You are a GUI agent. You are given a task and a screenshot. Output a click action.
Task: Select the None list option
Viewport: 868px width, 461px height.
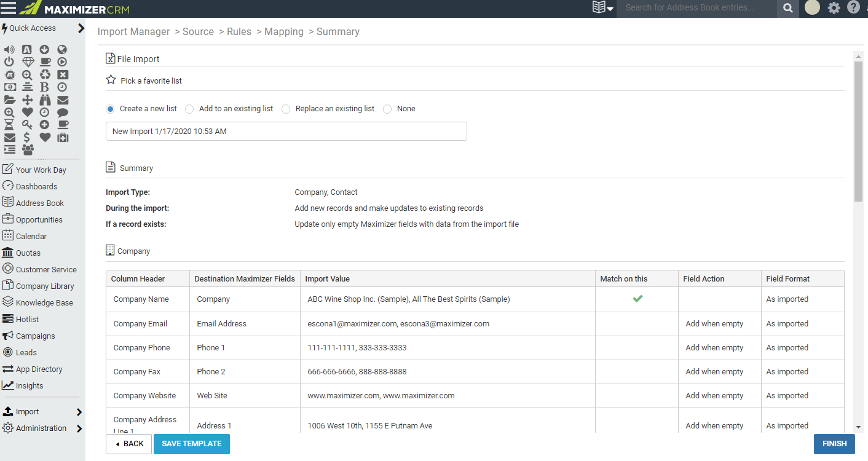(387, 109)
